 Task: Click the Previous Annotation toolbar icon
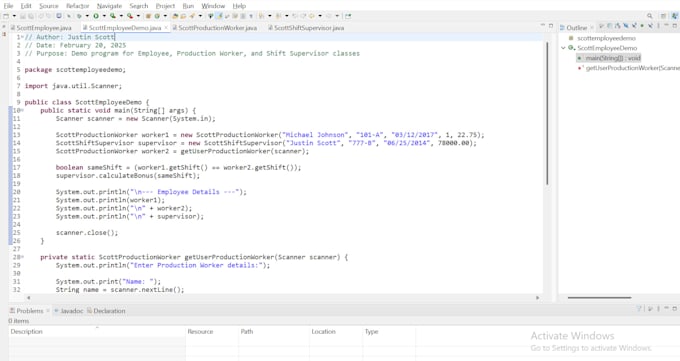[278, 16]
